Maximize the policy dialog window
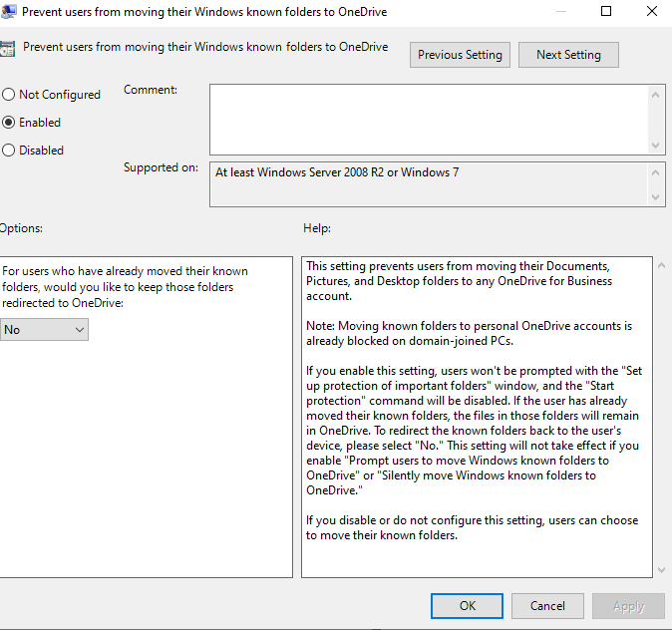Screen dimensions: 672x630 [x=606, y=11]
